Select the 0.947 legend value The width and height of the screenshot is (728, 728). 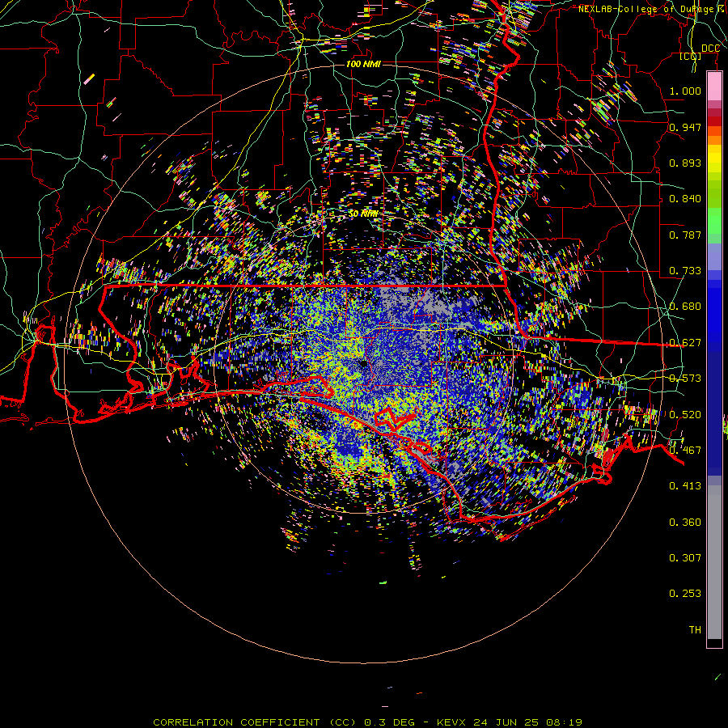pyautogui.click(x=685, y=127)
